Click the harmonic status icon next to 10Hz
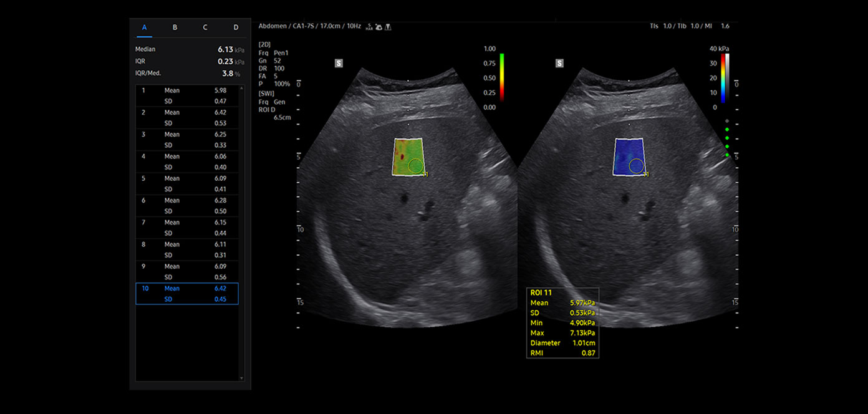The height and width of the screenshot is (414, 868). (370, 27)
